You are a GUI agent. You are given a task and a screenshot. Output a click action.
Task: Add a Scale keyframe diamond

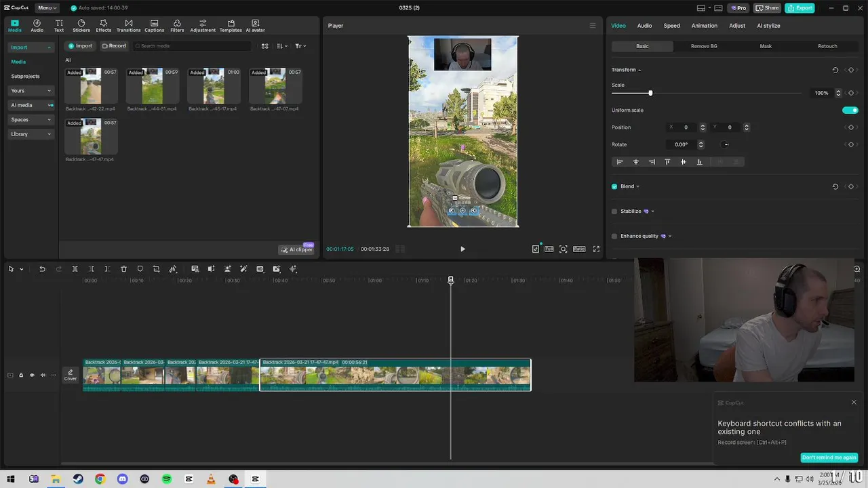851,93
